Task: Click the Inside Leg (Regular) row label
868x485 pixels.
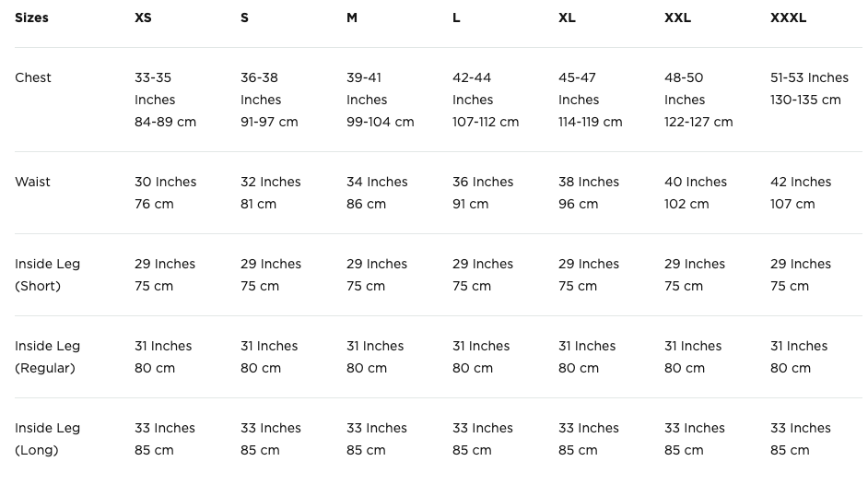Action: point(47,357)
